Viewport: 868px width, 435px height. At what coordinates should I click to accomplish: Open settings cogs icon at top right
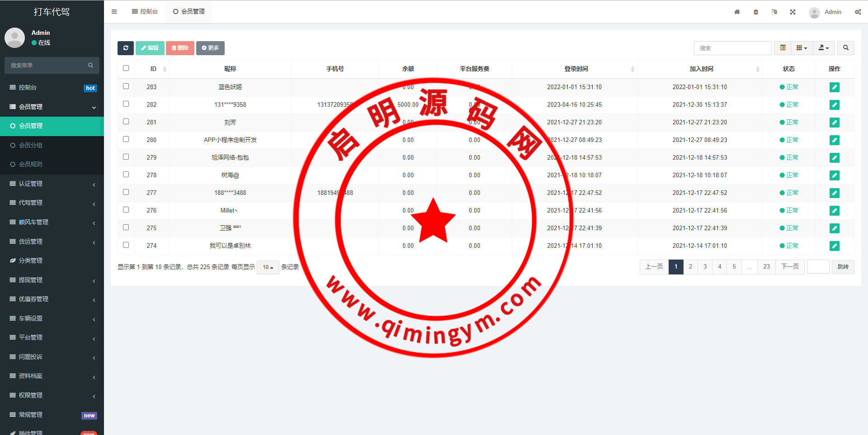coord(858,12)
